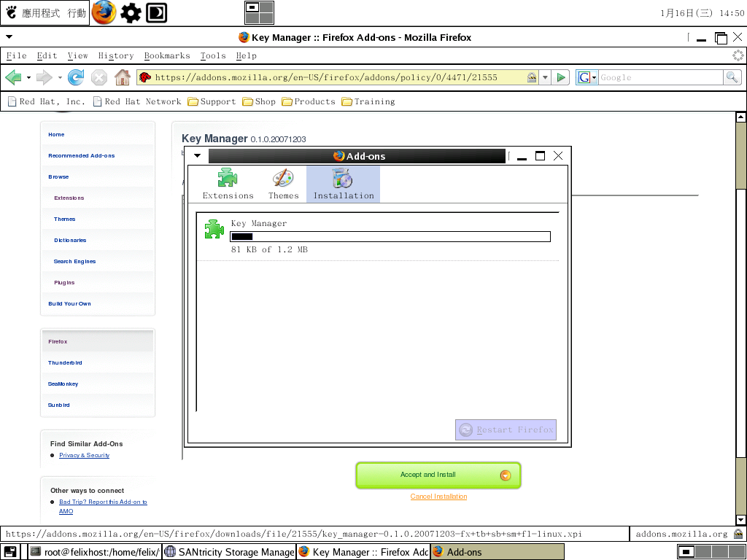Open the View menu
747x560 pixels.
pos(77,55)
